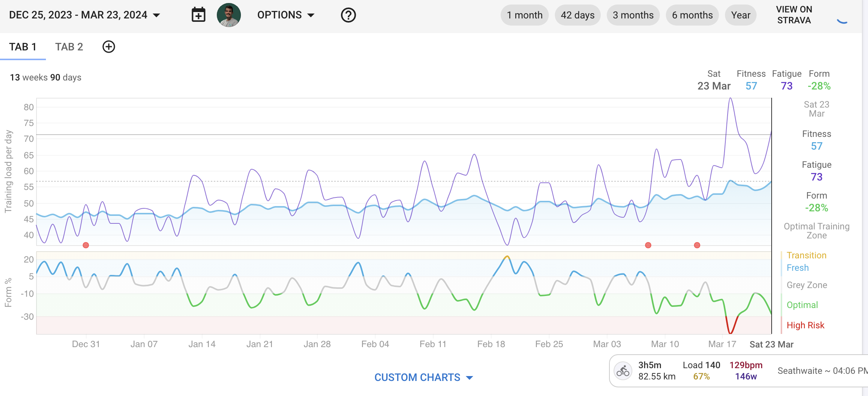Open the OPTIONS dropdown menu
Viewport: 868px width, 396px height.
tap(286, 15)
